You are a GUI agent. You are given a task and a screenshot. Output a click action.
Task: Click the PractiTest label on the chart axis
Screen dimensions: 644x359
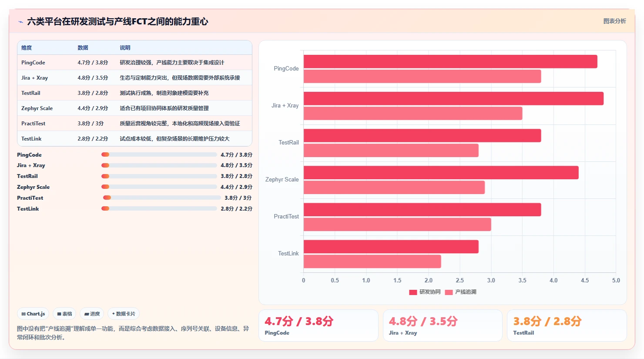coord(286,216)
